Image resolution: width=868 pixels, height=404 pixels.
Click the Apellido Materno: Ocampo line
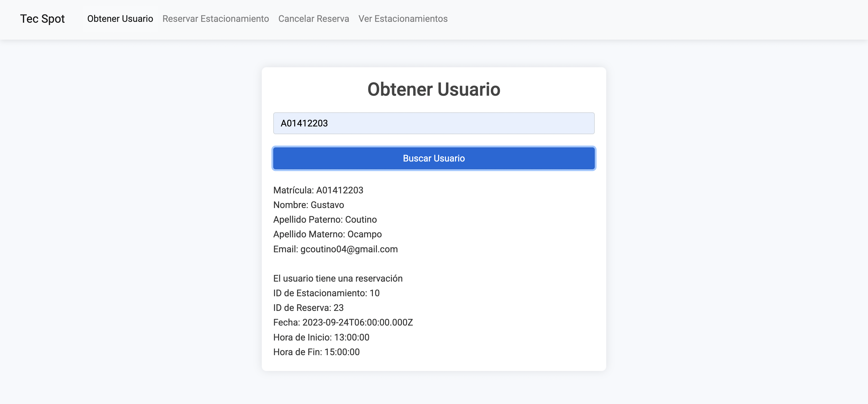pyautogui.click(x=327, y=234)
